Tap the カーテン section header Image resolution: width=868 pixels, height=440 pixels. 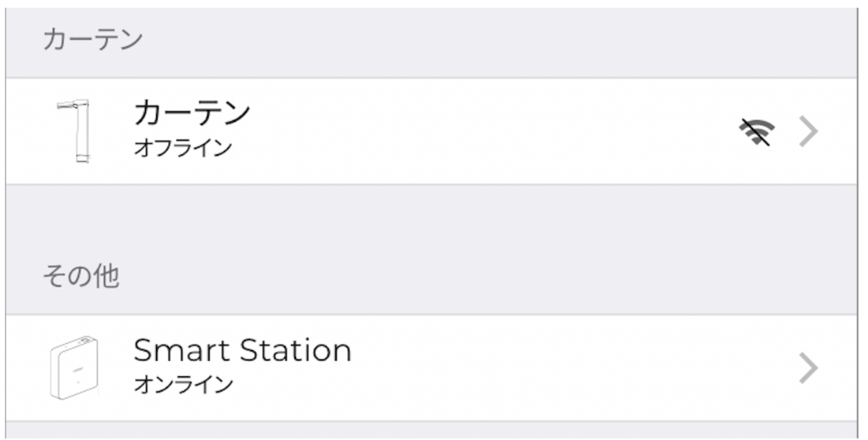coord(93,40)
